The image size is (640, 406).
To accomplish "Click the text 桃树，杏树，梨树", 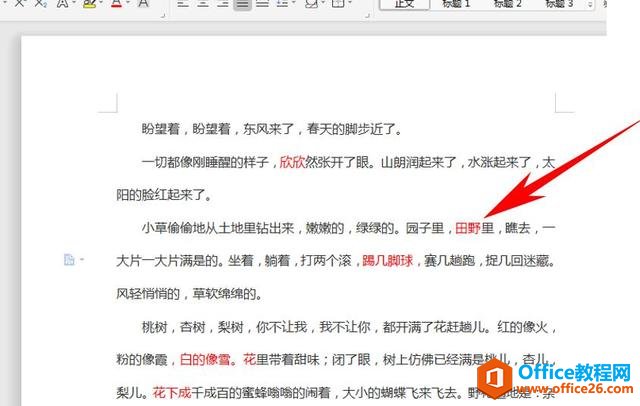I will [192, 327].
